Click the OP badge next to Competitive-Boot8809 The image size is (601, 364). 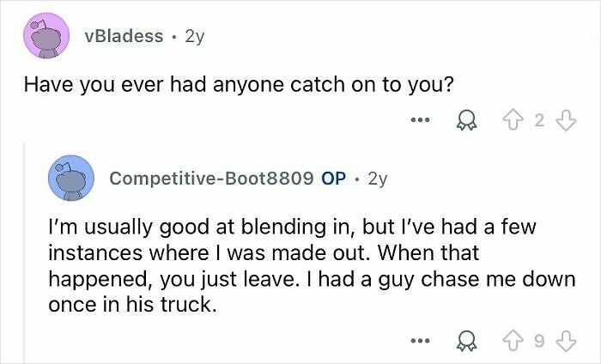[x=333, y=179]
